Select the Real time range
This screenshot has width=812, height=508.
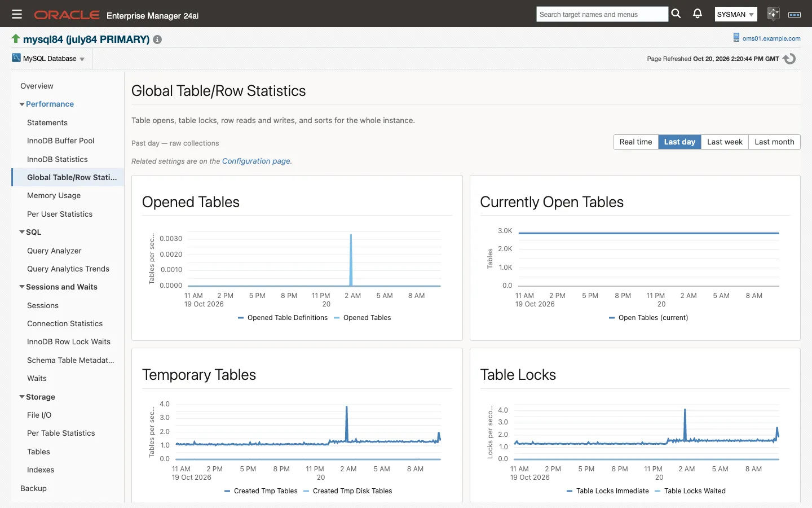coord(636,142)
